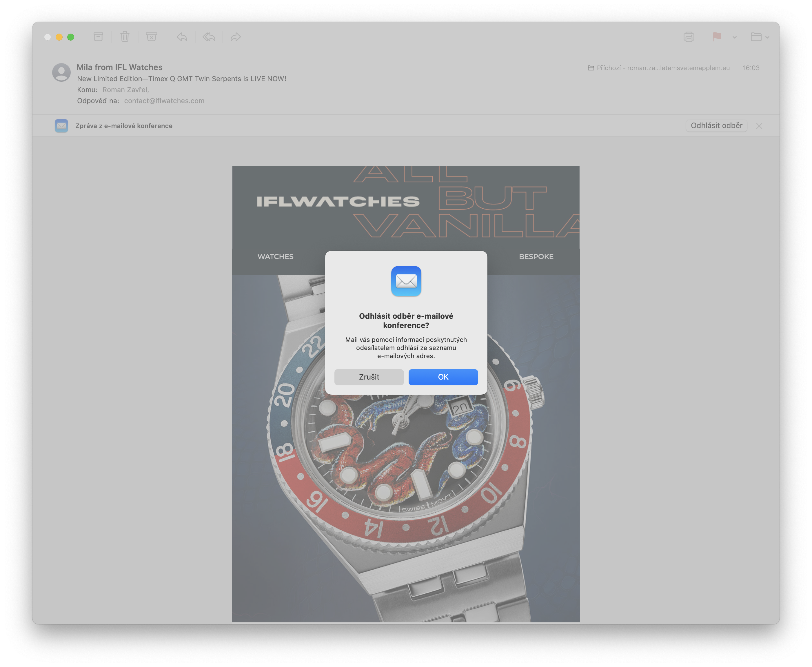This screenshot has width=812, height=667.
Task: Click the Reply arrow icon
Action: coord(182,37)
